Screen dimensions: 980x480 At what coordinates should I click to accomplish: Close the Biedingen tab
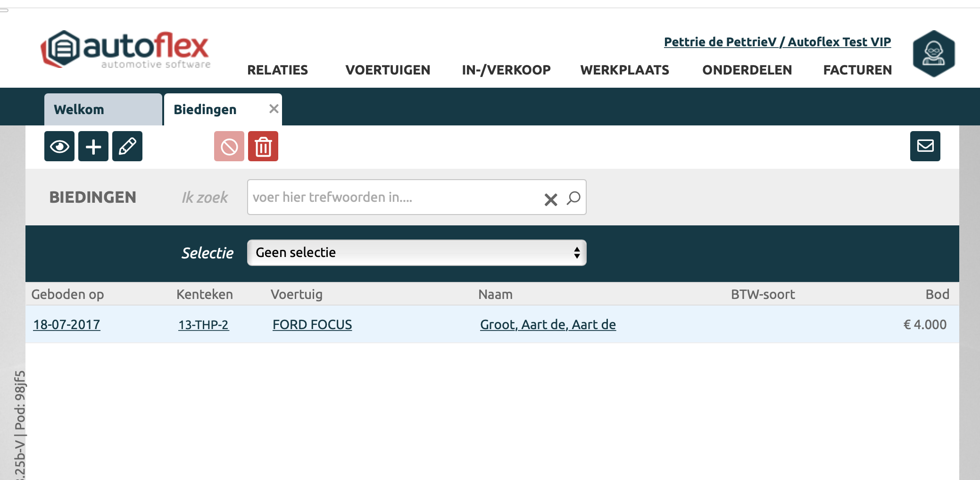[274, 109]
